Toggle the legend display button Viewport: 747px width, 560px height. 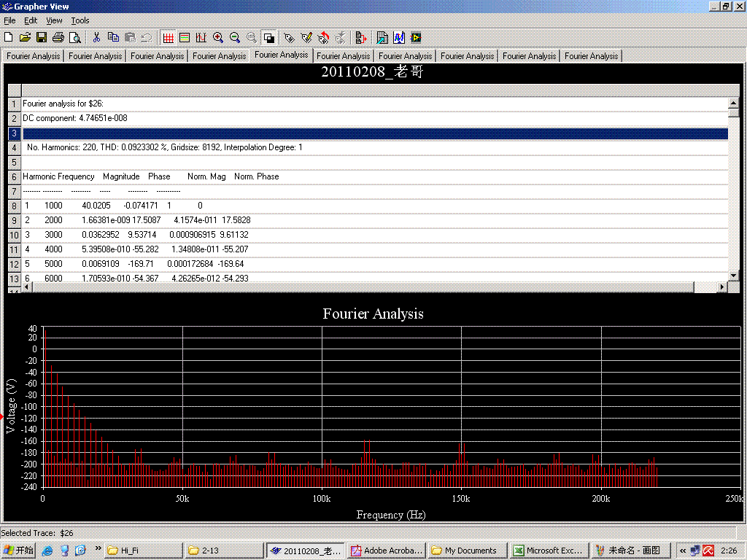click(185, 37)
